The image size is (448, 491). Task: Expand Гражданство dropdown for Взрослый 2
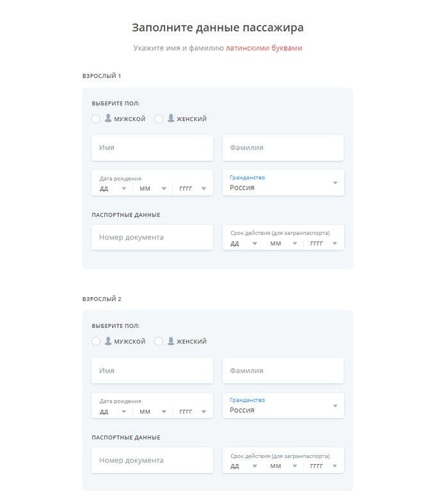click(283, 406)
